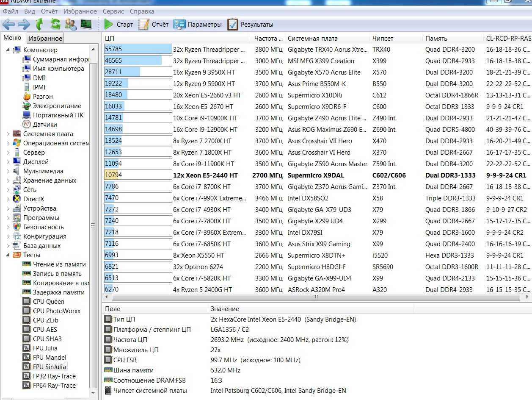Sort by the ЦП column header
This screenshot has width=532, height=400.
click(x=175, y=39)
